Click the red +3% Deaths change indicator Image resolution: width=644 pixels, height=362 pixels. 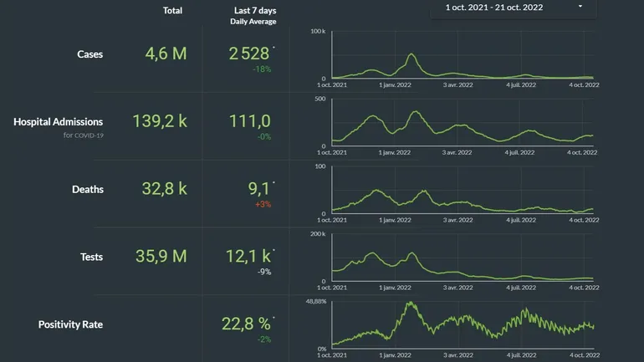coord(263,204)
